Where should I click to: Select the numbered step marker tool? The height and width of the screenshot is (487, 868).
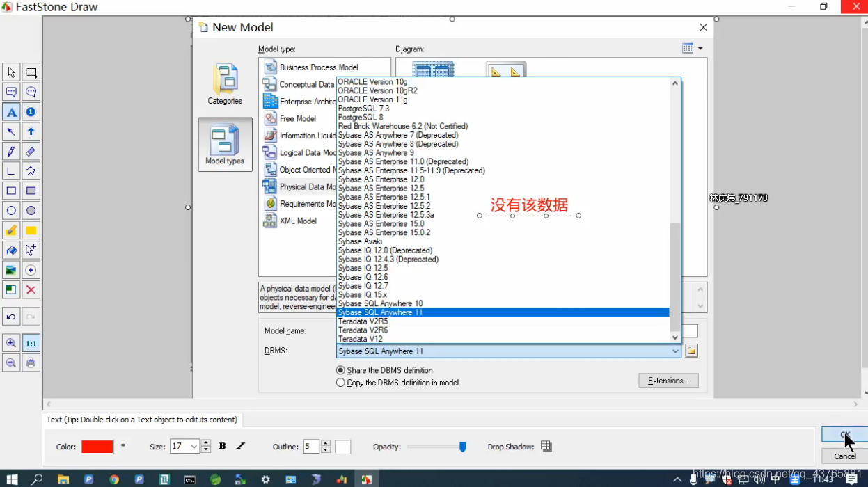coord(31,111)
